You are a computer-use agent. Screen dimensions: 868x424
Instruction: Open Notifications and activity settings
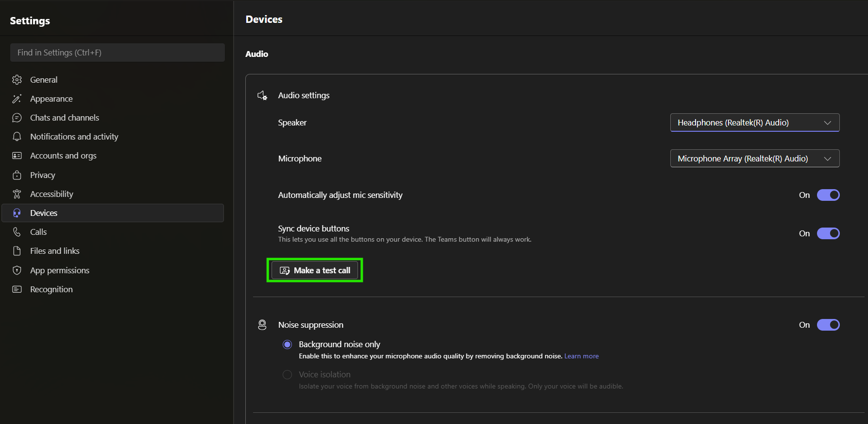pyautogui.click(x=113, y=137)
